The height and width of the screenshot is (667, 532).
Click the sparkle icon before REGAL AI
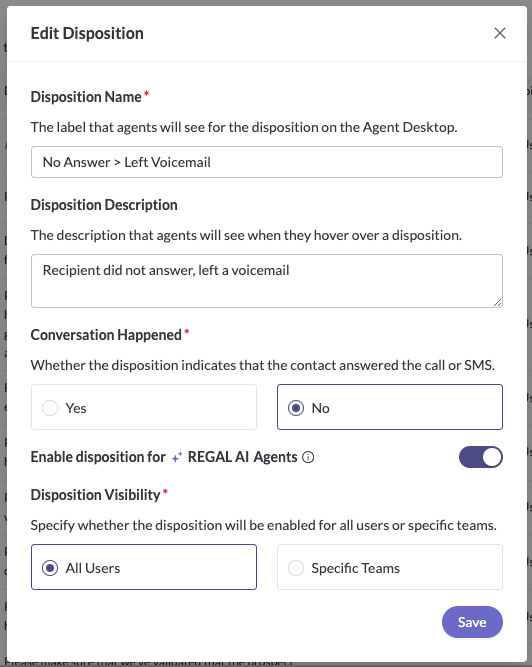(176, 457)
